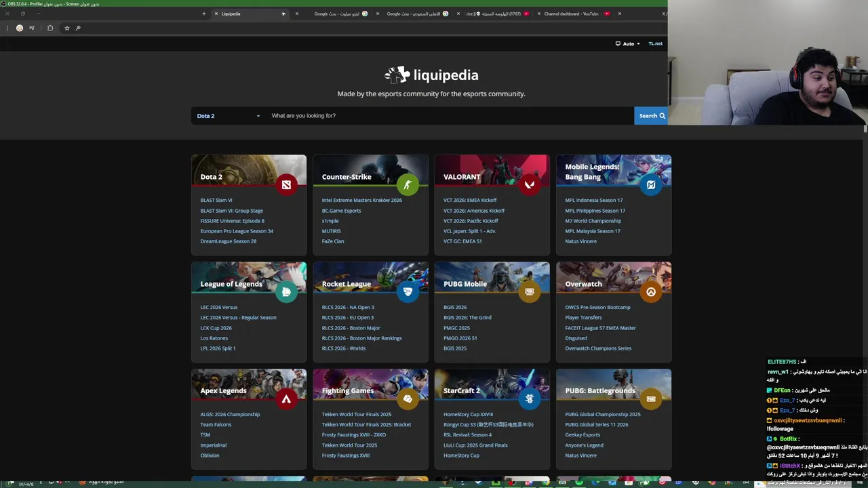The width and height of the screenshot is (868, 488).
Task: Open the League of Legends teal icon
Action: 286,291
